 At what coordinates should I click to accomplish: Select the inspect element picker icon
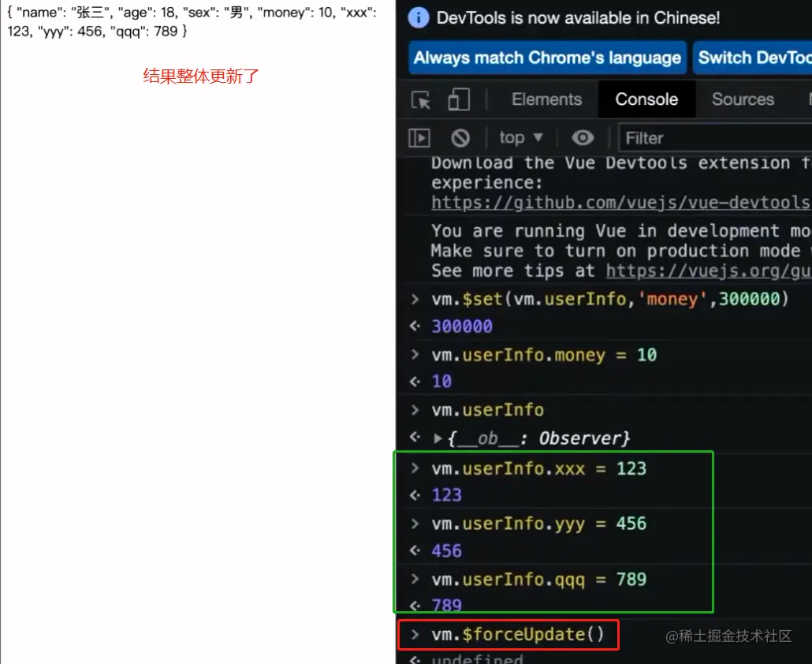point(420,99)
